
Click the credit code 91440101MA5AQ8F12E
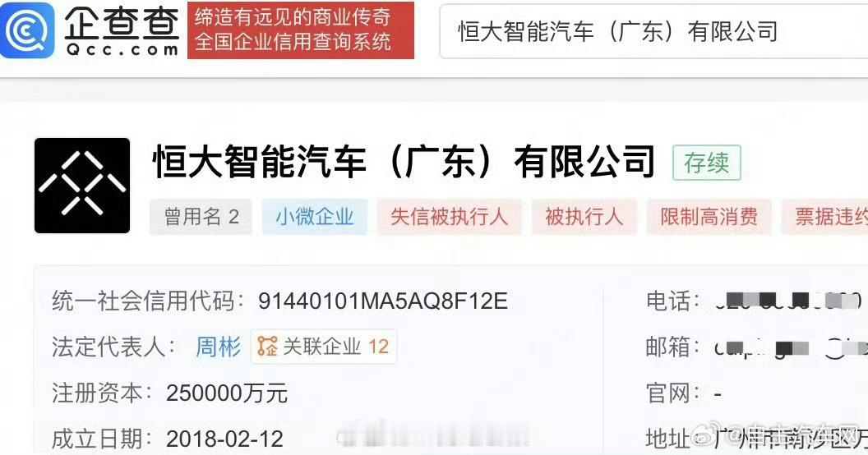(382, 301)
